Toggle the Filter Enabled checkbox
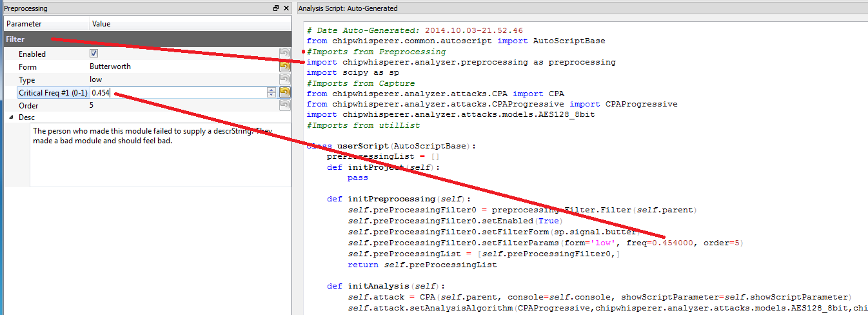 [x=94, y=54]
